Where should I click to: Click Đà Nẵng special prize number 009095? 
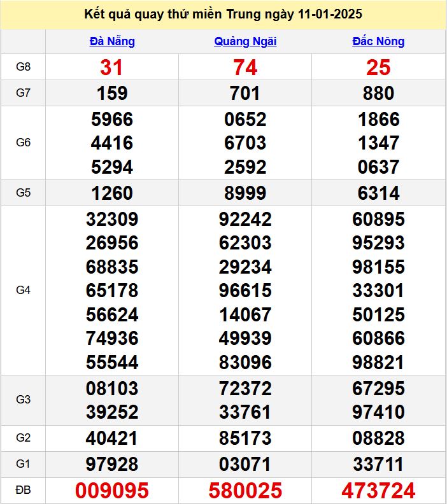coord(112,491)
